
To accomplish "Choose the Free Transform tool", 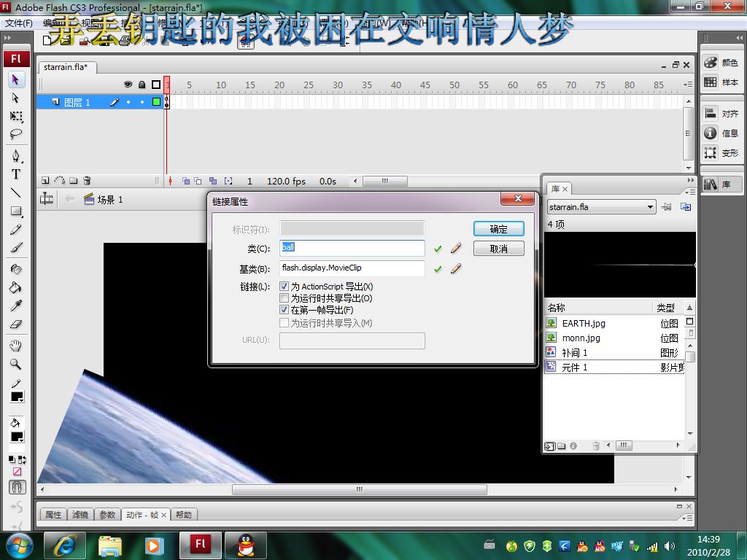I will [x=16, y=116].
